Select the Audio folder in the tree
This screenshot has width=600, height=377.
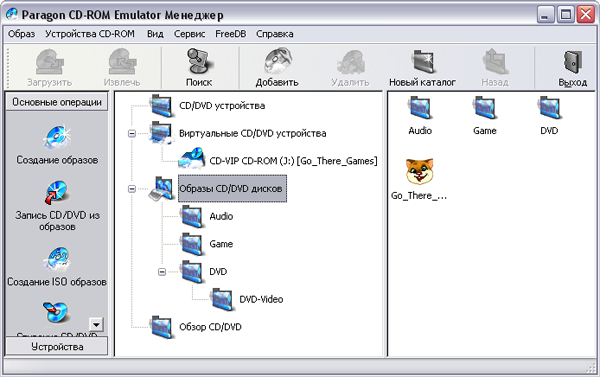(x=221, y=216)
